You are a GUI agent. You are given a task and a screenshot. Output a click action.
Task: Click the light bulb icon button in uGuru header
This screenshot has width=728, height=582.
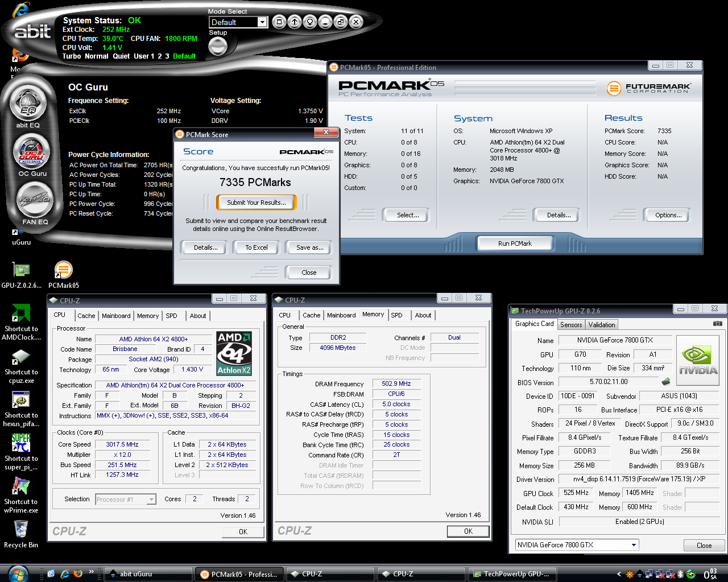click(309, 22)
